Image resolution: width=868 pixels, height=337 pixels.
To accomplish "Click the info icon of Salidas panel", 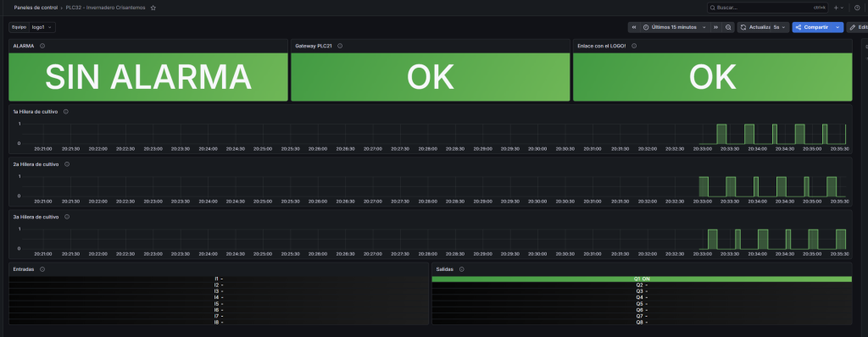I will (462, 269).
